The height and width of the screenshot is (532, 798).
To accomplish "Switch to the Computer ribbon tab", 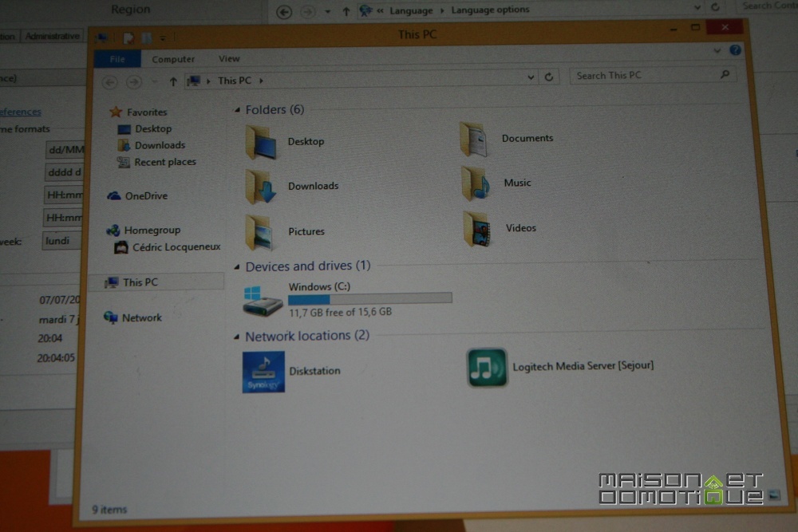I will pyautogui.click(x=173, y=59).
